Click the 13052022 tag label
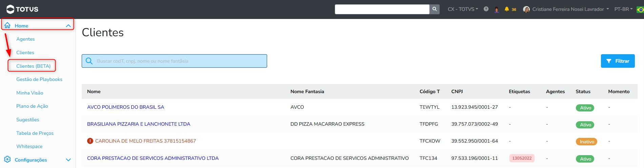The width and height of the screenshot is (644, 168). pyautogui.click(x=522, y=158)
